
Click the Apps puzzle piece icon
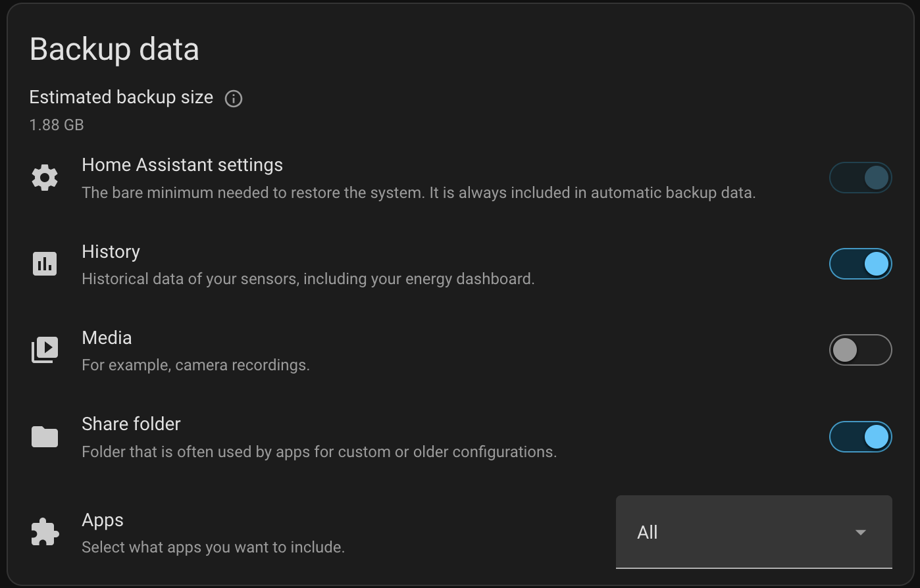coord(45,532)
